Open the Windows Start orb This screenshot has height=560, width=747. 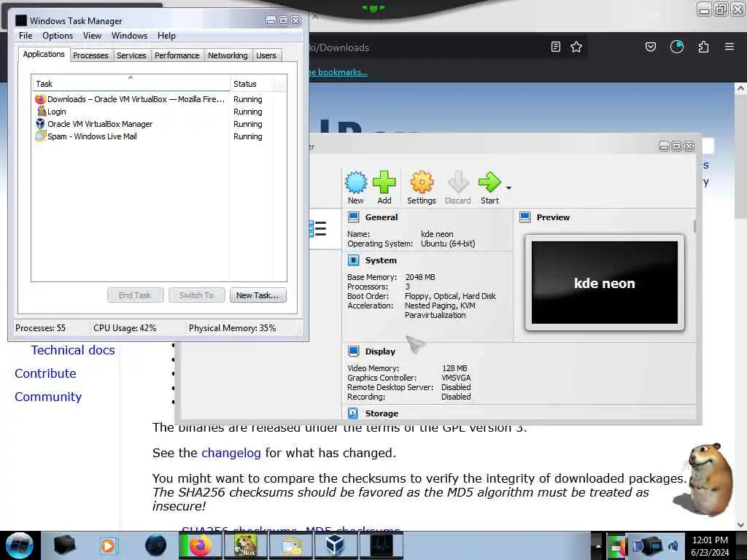point(20,545)
